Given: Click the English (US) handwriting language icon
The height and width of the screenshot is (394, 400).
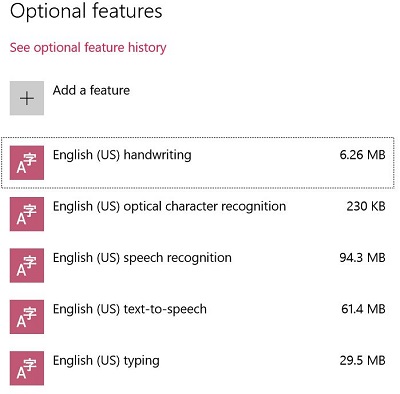Looking at the screenshot, I should pos(27,163).
